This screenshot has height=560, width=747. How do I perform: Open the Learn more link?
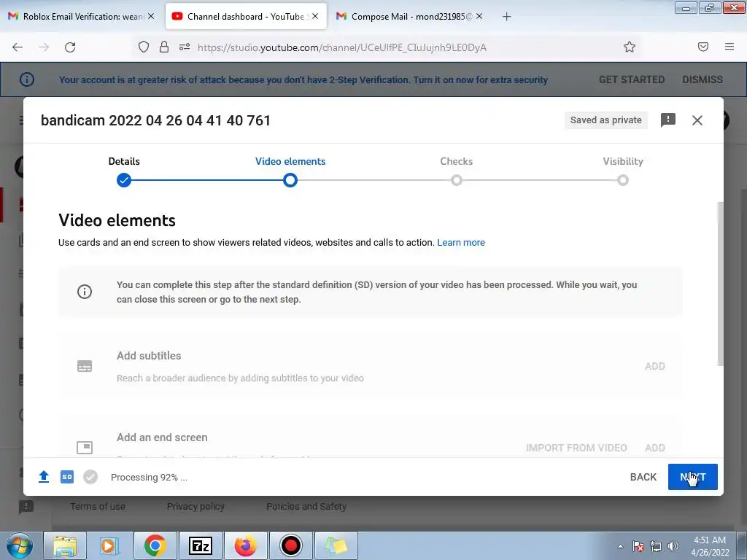[x=461, y=242]
